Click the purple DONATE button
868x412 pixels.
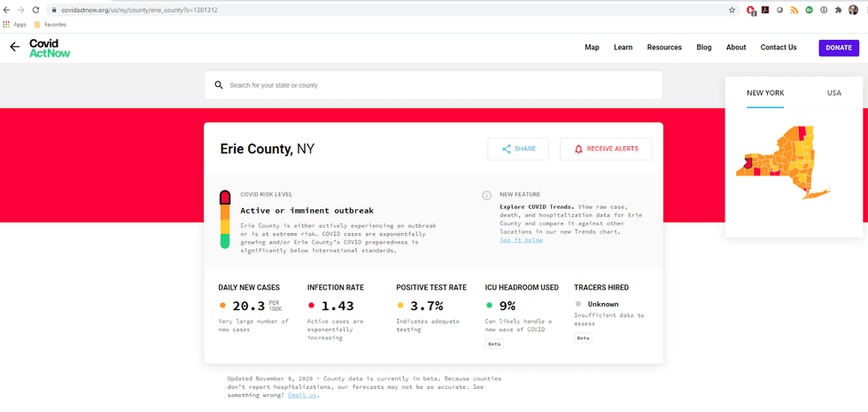[839, 48]
